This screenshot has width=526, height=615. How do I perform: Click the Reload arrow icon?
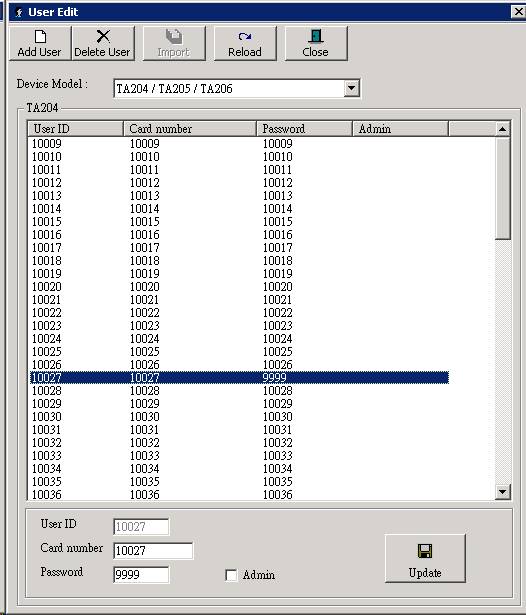245,36
